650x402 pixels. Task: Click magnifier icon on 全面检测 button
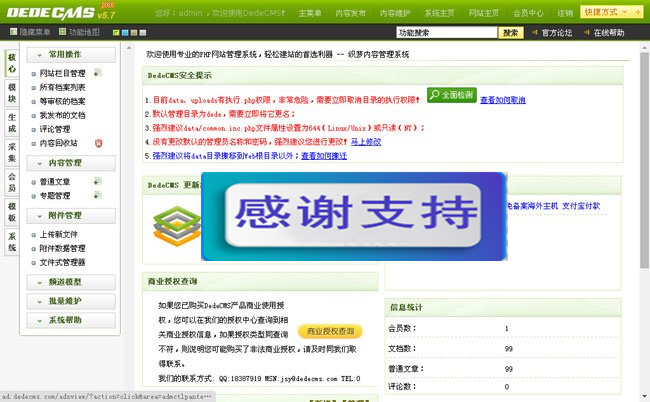(434, 94)
